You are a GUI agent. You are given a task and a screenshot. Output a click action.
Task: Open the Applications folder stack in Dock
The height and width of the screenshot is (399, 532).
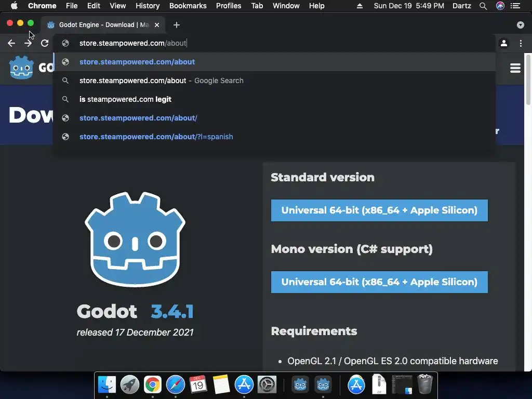(x=356, y=385)
